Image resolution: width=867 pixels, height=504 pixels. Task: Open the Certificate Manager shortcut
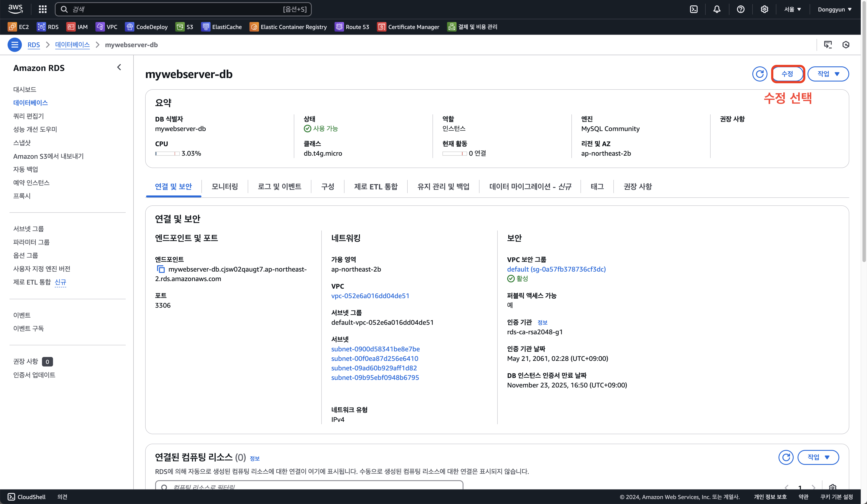(408, 27)
